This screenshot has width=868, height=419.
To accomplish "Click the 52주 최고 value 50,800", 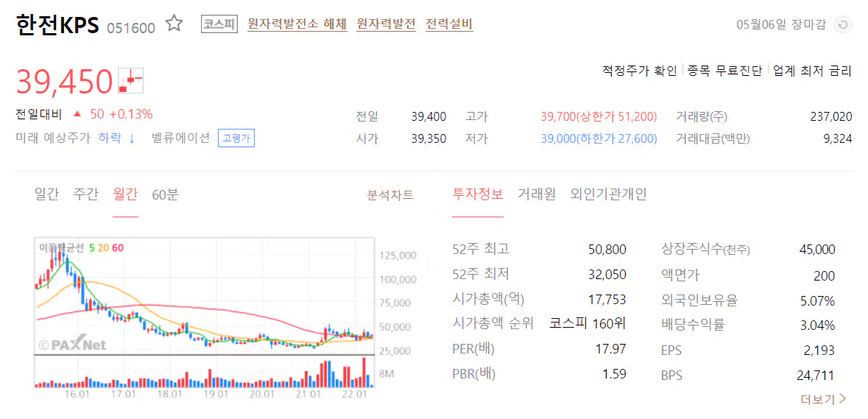I will [607, 250].
